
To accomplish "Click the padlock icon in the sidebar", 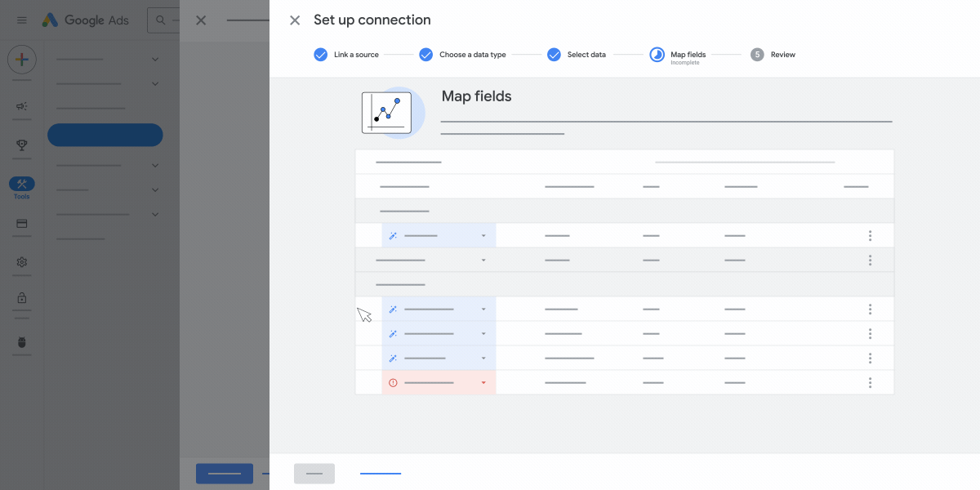I will [22, 298].
